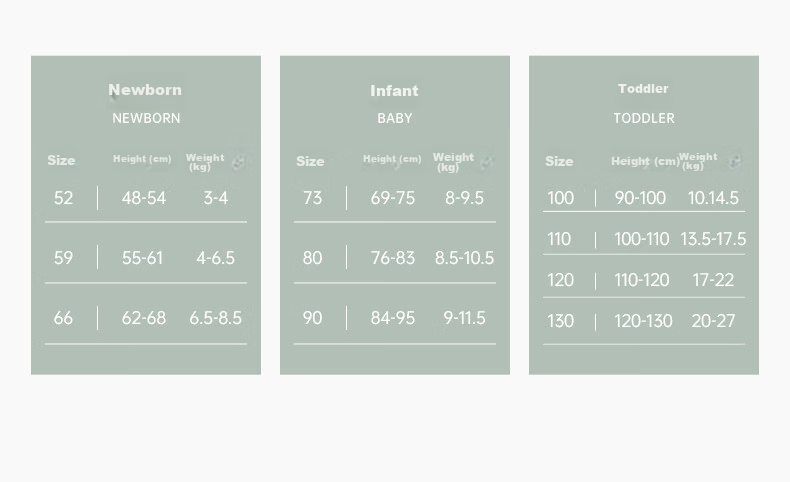This screenshot has height=482, width=790.
Task: Click Size header in Toddler table
Action: [x=559, y=161]
